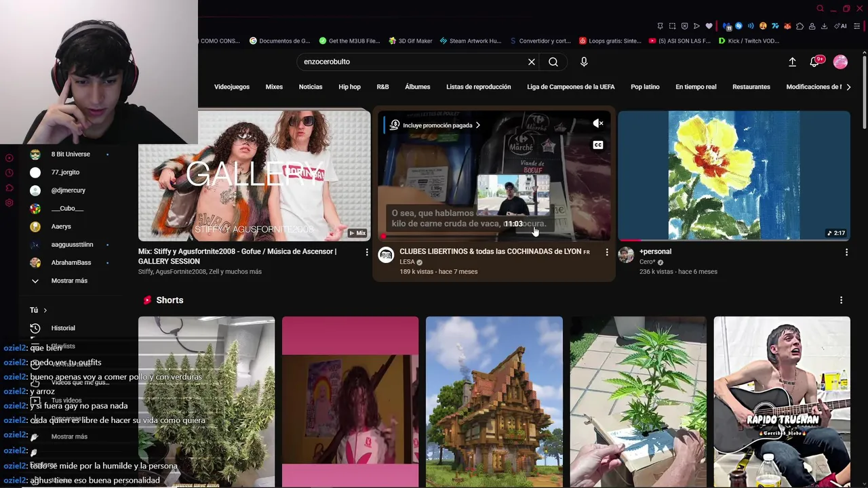Image resolution: width=868 pixels, height=488 pixels.
Task: Open the Create upload arrow icon
Action: [x=792, y=62]
